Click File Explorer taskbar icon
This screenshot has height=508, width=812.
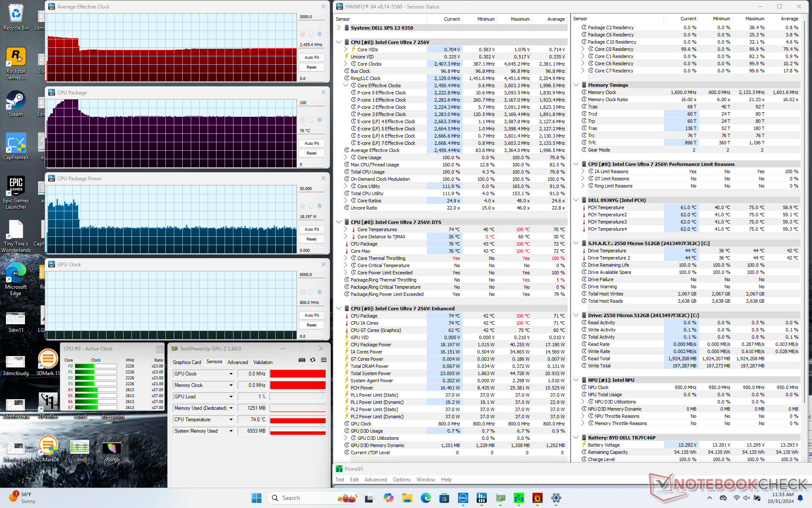pos(407,498)
